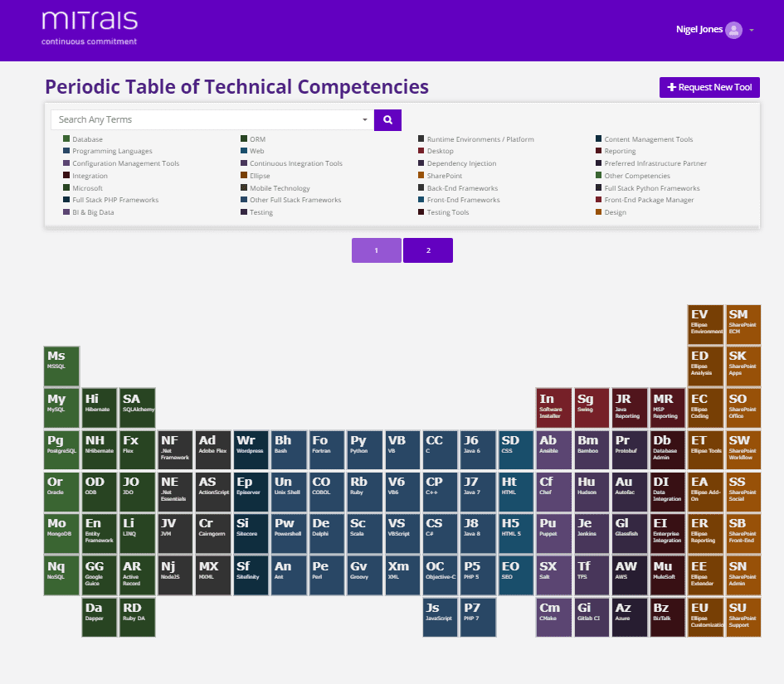This screenshot has height=684, width=784.
Task: Switch to page 2
Action: [x=428, y=250]
